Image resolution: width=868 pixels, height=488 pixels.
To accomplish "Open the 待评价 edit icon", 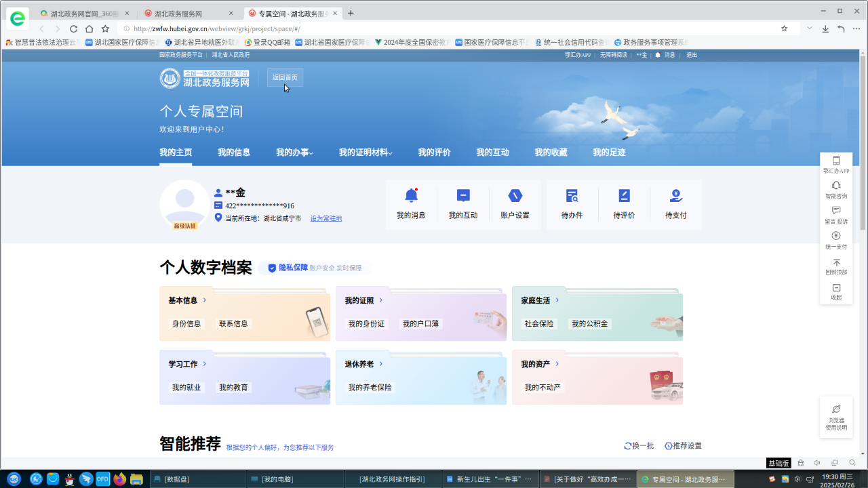I will point(624,196).
